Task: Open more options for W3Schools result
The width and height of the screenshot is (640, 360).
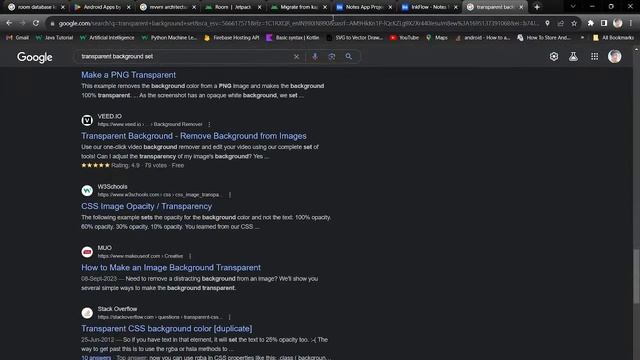Action: [230, 195]
